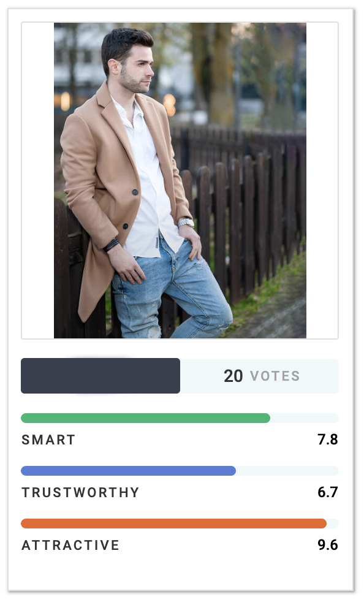Click the unfilled end of the SMART bar
Viewport: 364px width, 602px height.
[305, 418]
